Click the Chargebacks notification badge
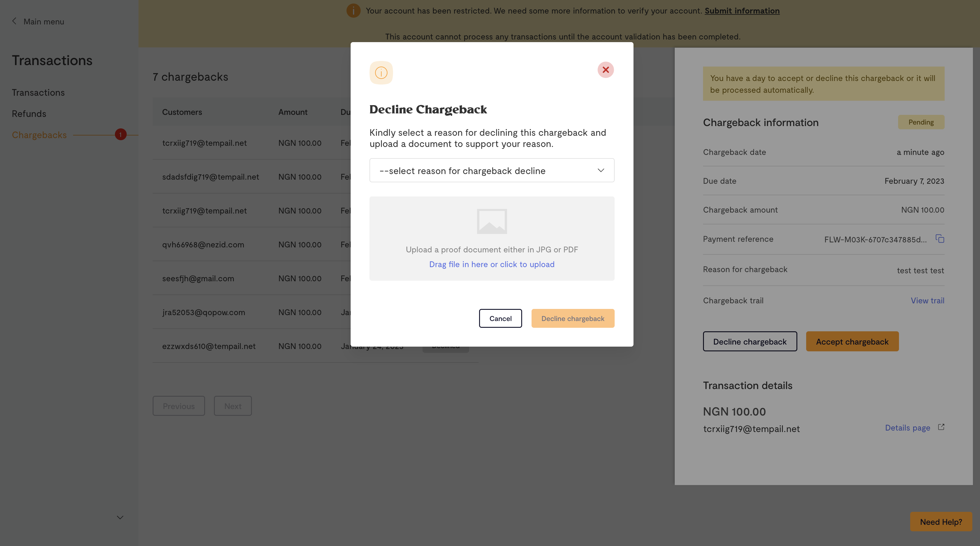 [x=121, y=135]
